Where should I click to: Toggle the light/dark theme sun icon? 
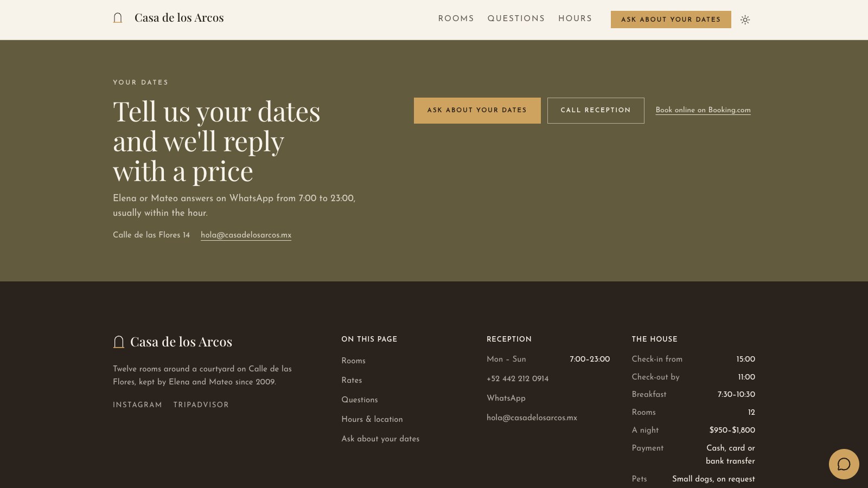coord(745,20)
